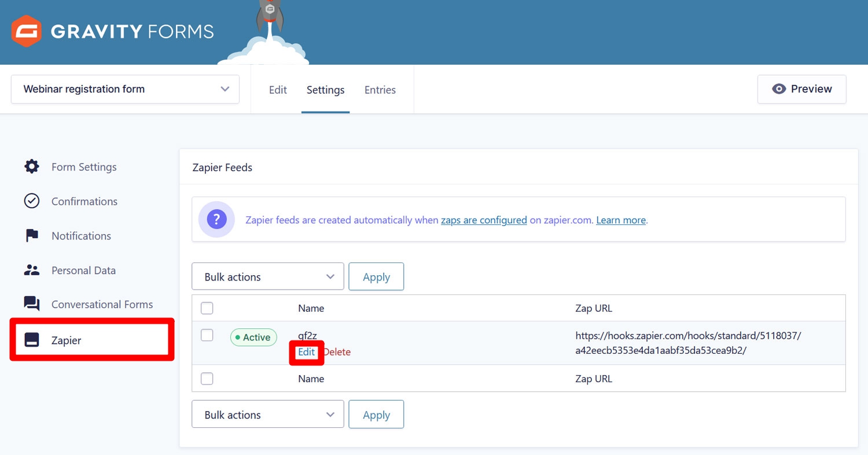Image resolution: width=868 pixels, height=455 pixels.
Task: Toggle the Active status of gf2z feed
Action: click(253, 338)
